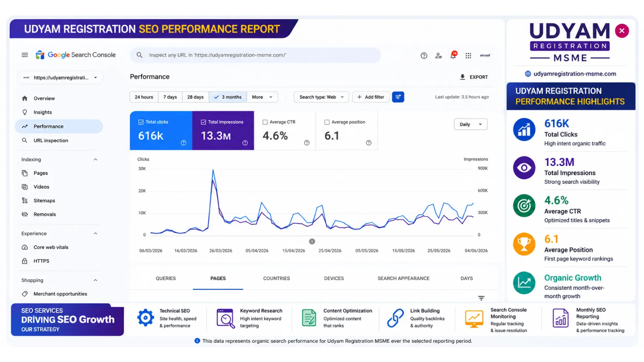Click the Organic Growth chart highlight icon
The image size is (644, 362).
[524, 283]
